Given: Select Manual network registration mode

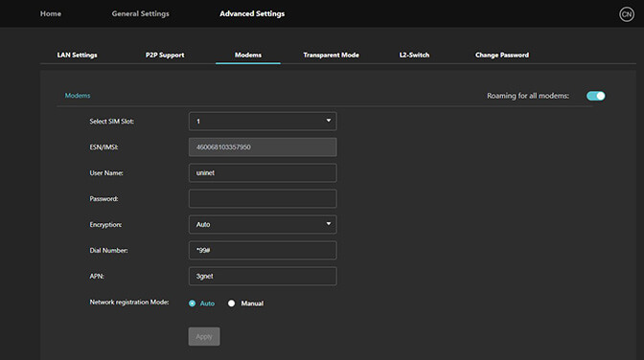Looking at the screenshot, I should [231, 304].
